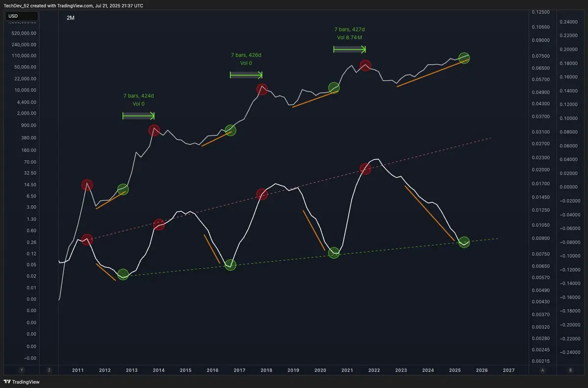Click 'Vol 0' under the 426d measurement
Screen dimensions: 588x388
pyautogui.click(x=246, y=63)
